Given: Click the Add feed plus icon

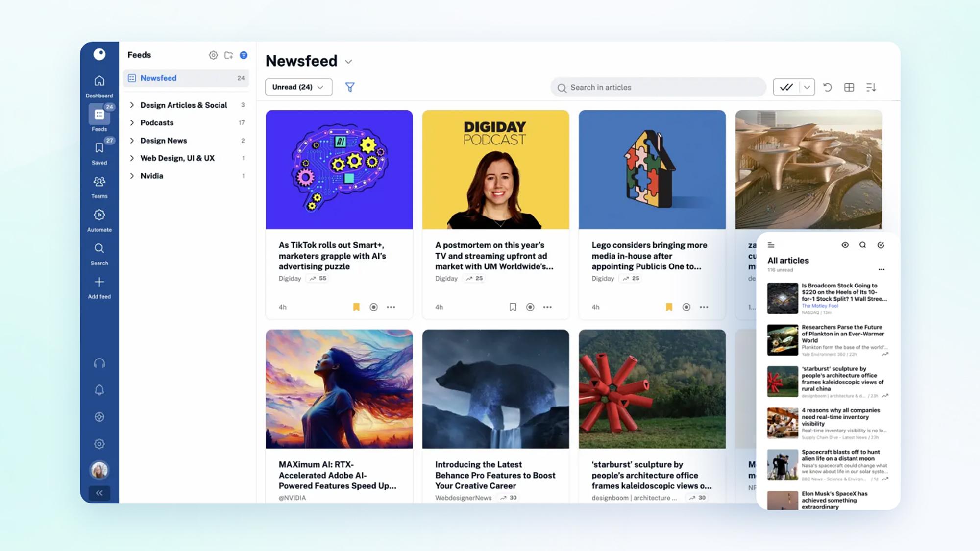Looking at the screenshot, I should 99,282.
